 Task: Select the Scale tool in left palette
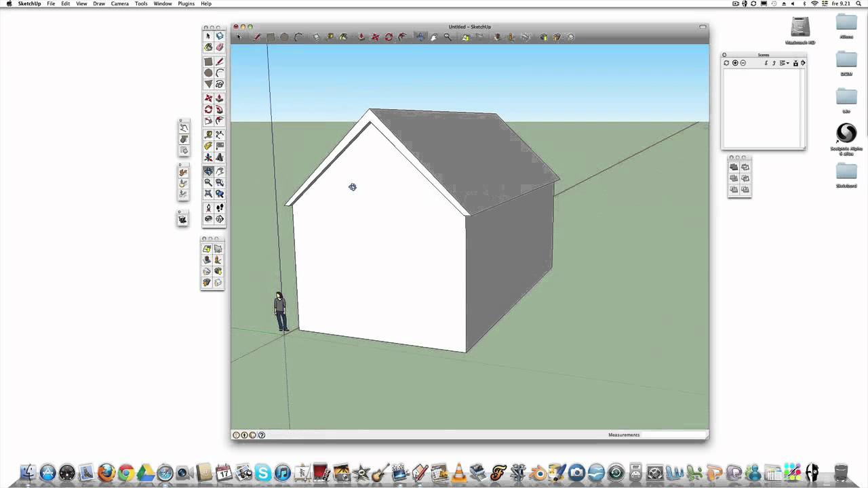(x=208, y=120)
